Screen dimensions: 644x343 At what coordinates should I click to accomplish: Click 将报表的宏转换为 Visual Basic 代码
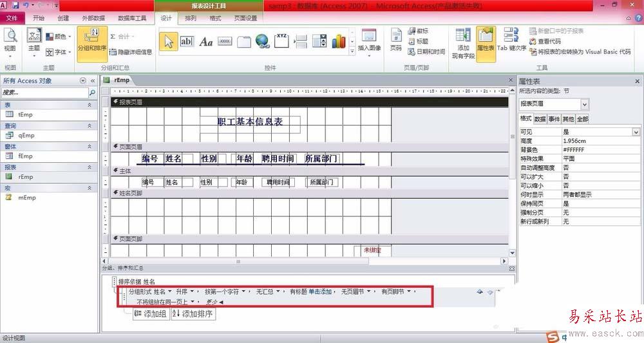tap(580, 51)
